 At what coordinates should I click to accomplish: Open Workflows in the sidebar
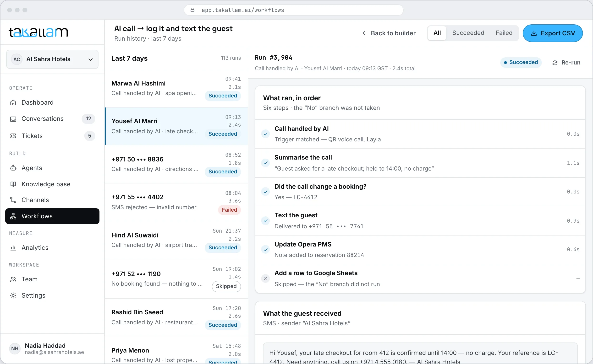tap(52, 216)
